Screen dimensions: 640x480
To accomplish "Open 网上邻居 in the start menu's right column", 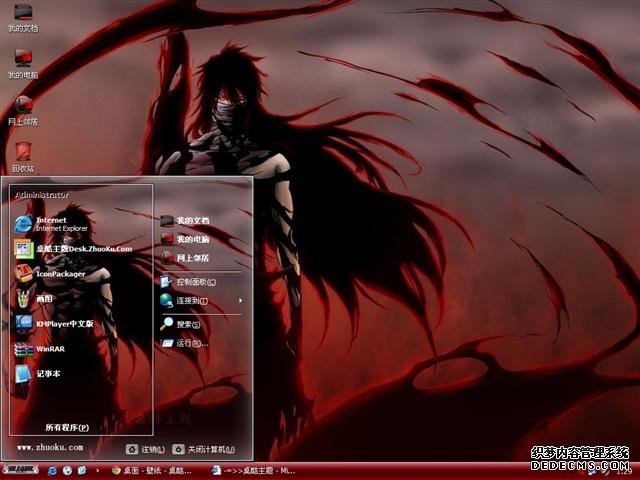I will (x=185, y=258).
